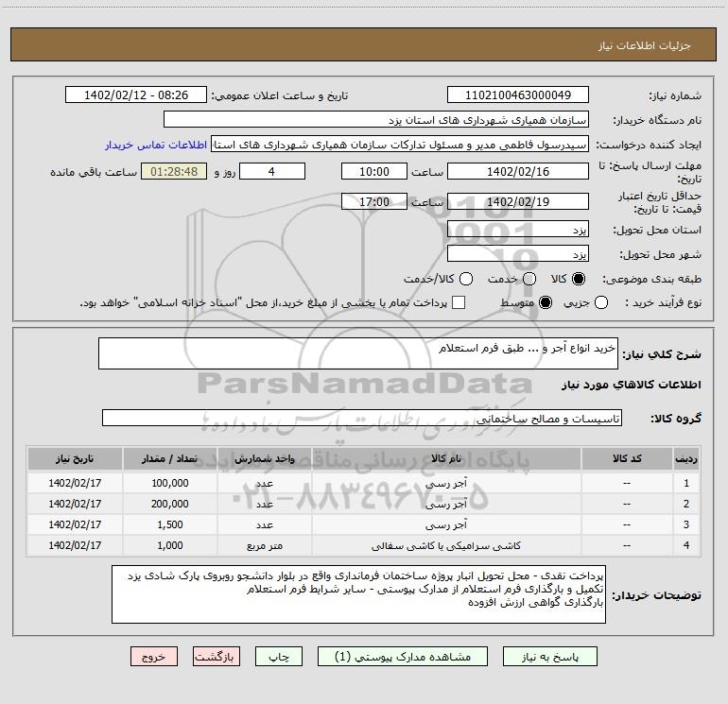This screenshot has width=728, height=704.
Task: Click the شماره نیاز field 1102100463000049
Action: (518, 95)
